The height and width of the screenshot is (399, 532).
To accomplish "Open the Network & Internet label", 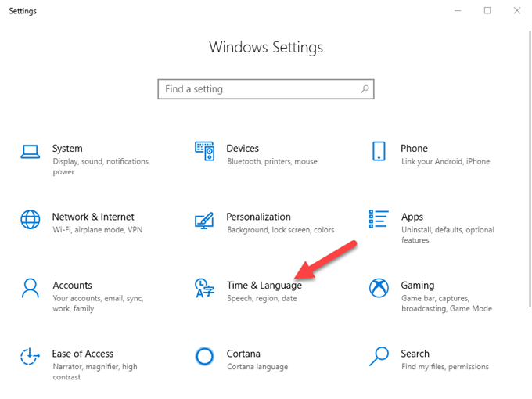I will pos(93,217).
